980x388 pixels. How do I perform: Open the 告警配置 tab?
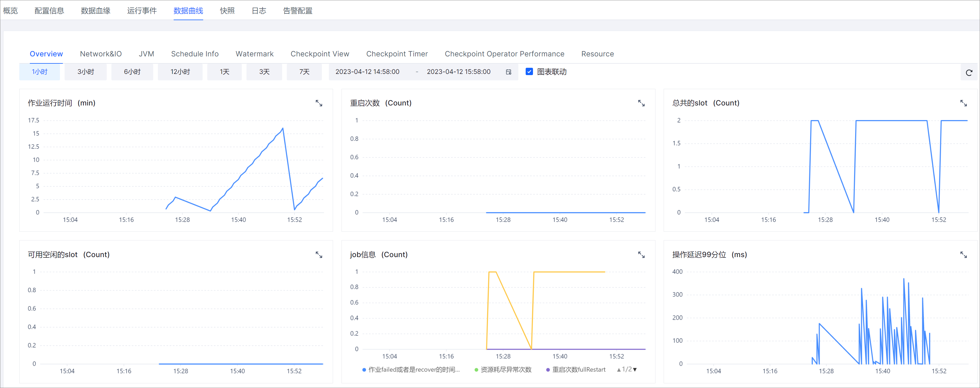[x=298, y=11]
